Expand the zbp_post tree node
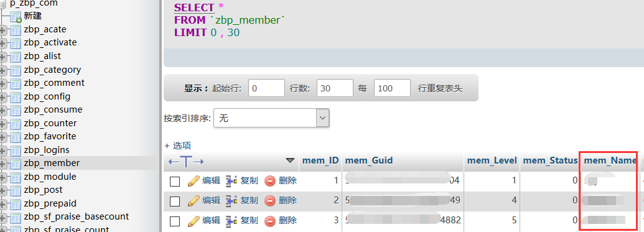Viewport: 644px width, 232px height. click(x=3, y=191)
